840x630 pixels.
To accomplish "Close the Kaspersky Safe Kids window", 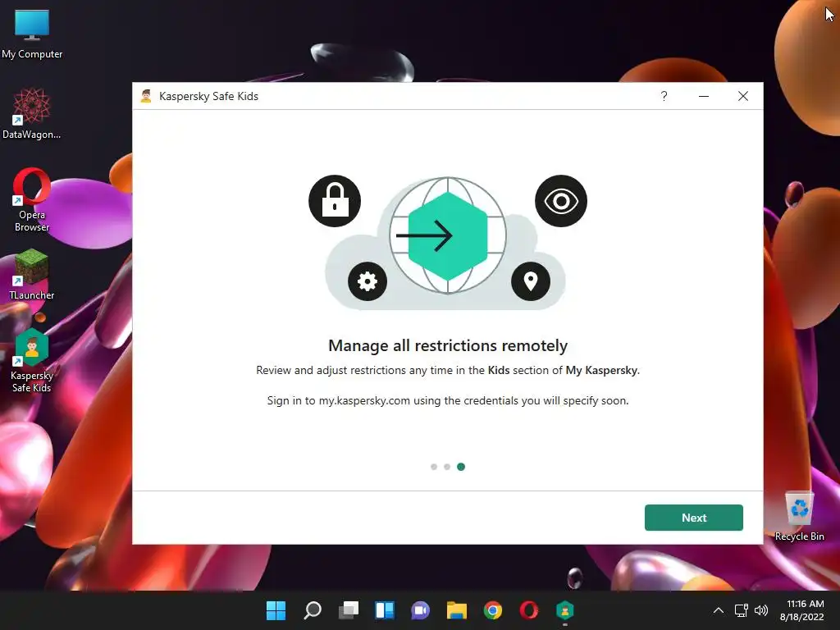I will (x=742, y=96).
